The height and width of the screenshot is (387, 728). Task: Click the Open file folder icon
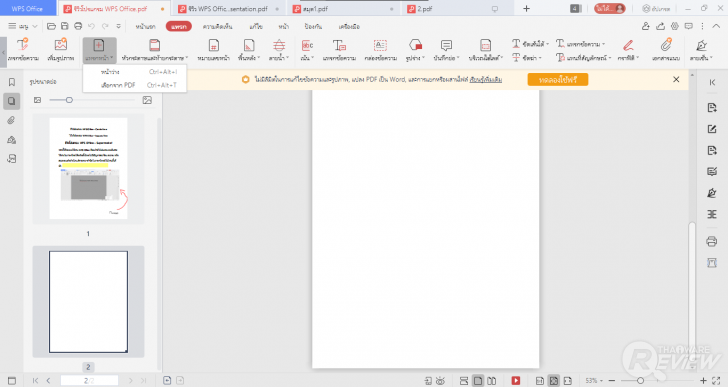[x=52, y=26]
